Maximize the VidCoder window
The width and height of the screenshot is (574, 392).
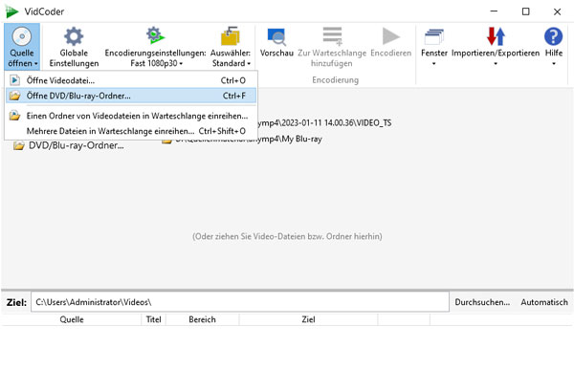[x=525, y=11]
